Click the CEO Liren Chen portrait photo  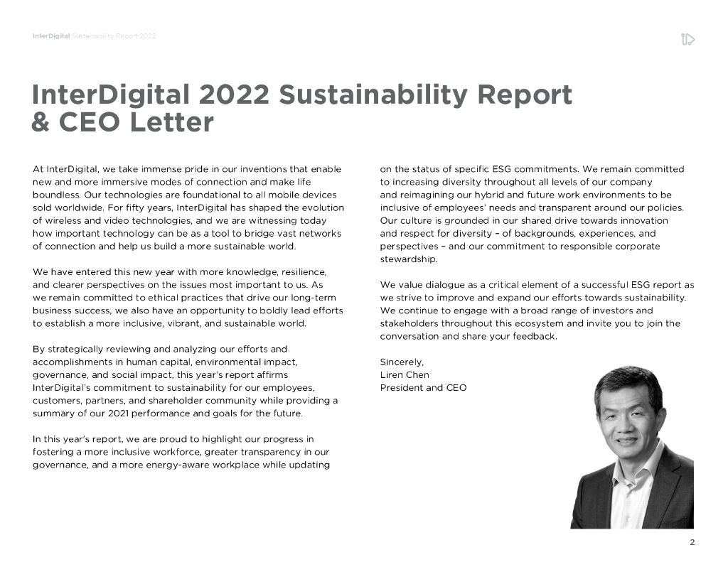point(632,447)
